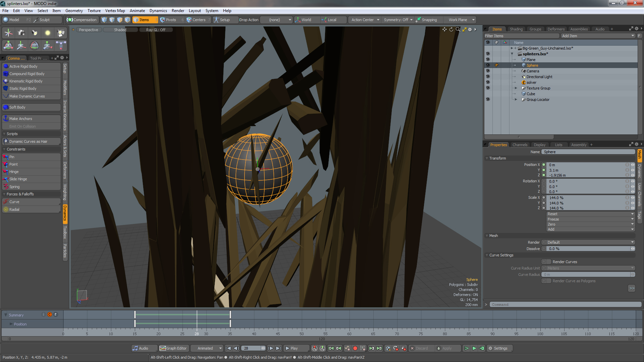Hide the Plane item in the item list
Screen dimensions: 644x362
click(x=488, y=59)
